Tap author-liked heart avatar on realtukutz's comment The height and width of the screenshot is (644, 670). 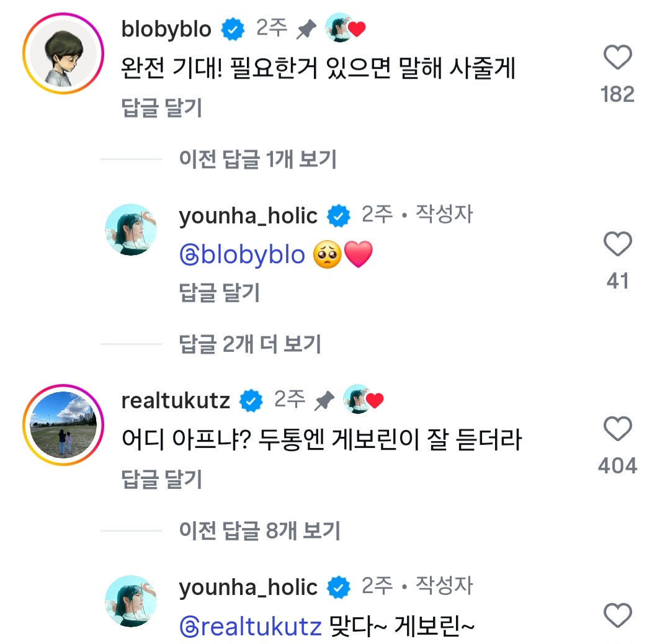363,400
